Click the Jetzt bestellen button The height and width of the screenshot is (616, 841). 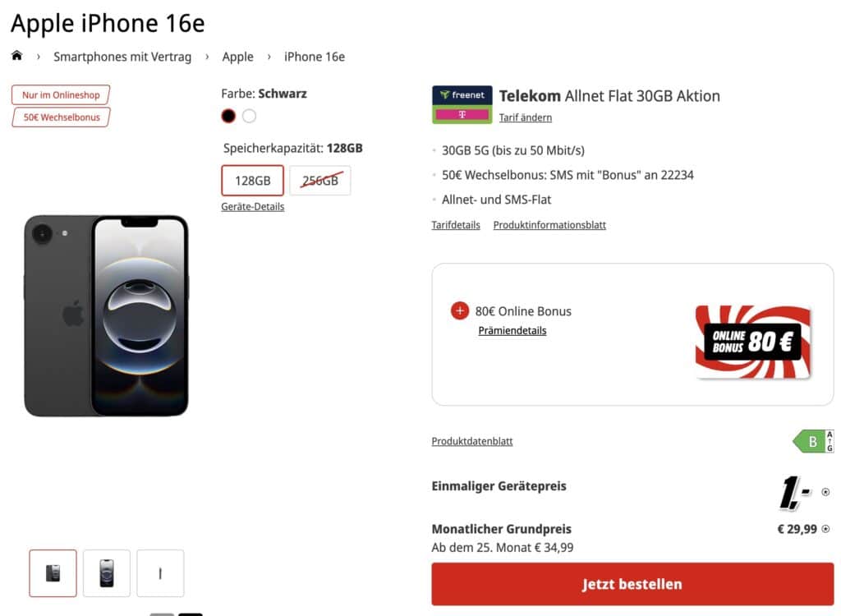[632, 585]
